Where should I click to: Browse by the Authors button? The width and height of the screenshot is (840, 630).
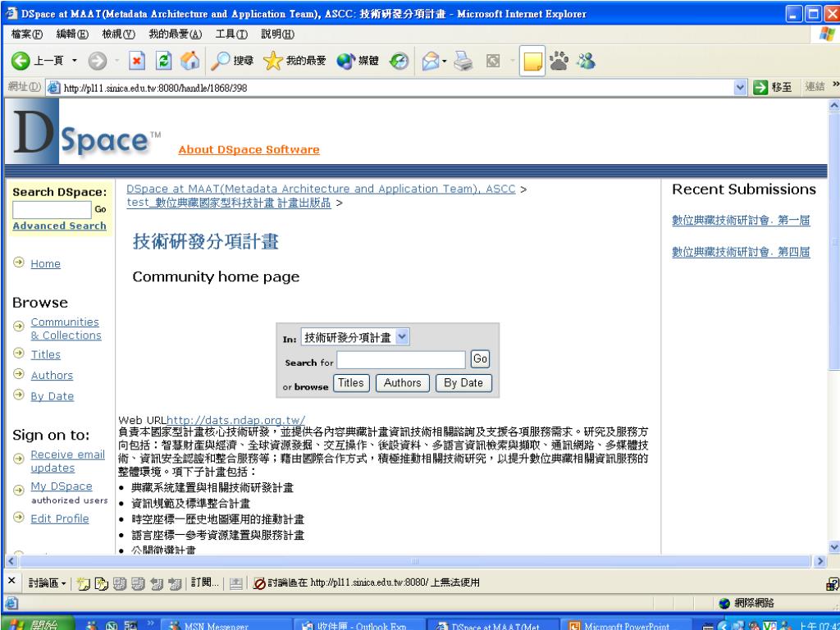pos(402,383)
